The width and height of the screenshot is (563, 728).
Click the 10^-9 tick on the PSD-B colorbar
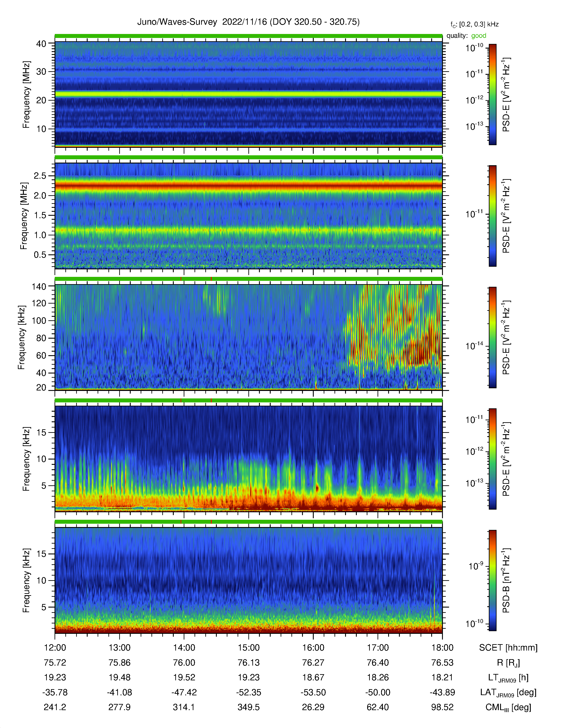click(x=476, y=567)
